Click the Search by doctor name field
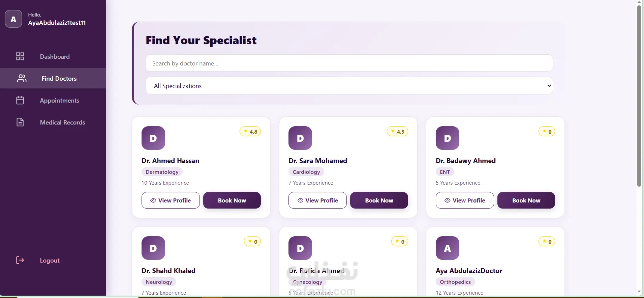Screen dimensions: 644x298 (x=349, y=63)
